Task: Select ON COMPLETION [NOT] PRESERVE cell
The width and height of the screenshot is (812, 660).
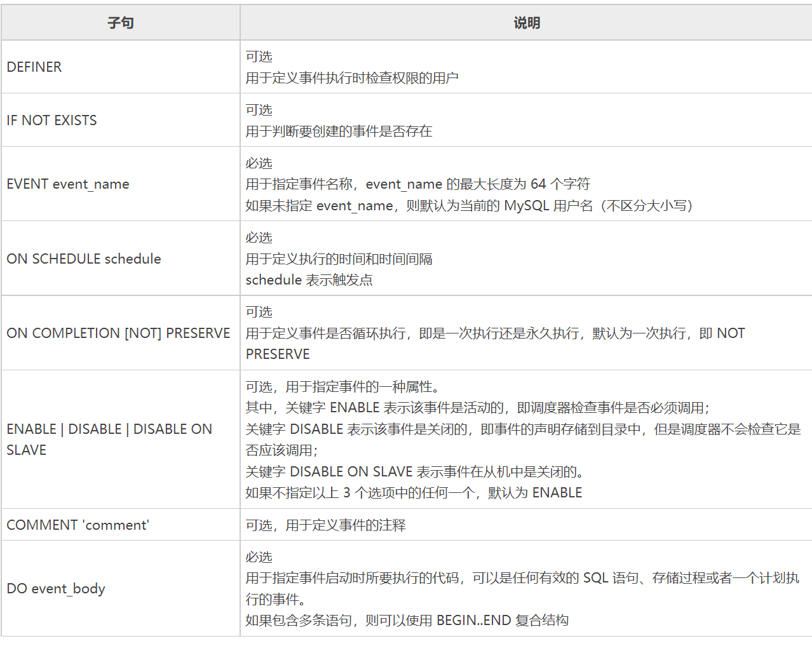Action: pos(120,333)
